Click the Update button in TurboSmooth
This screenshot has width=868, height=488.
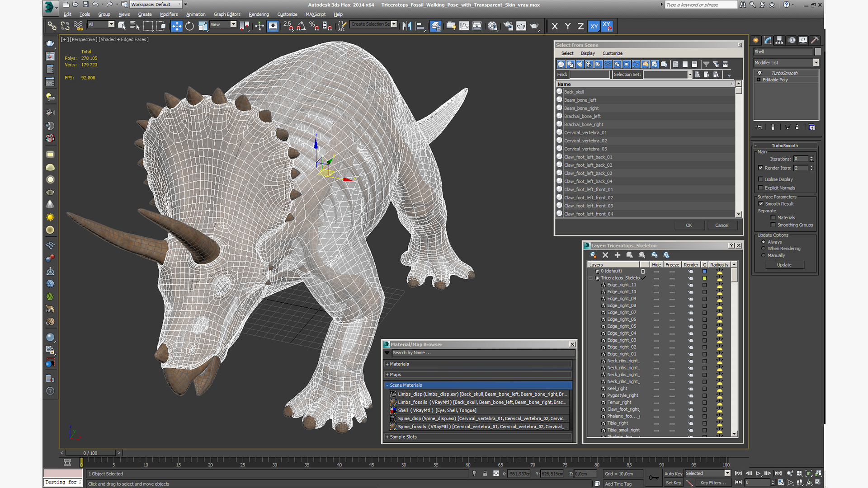[784, 265]
